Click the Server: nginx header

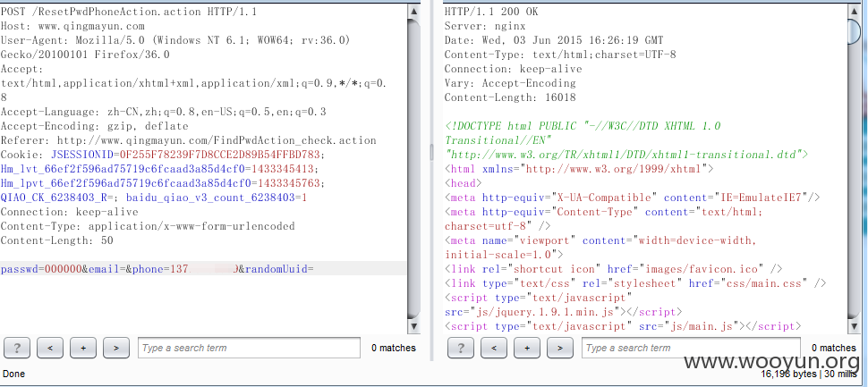[x=485, y=25]
